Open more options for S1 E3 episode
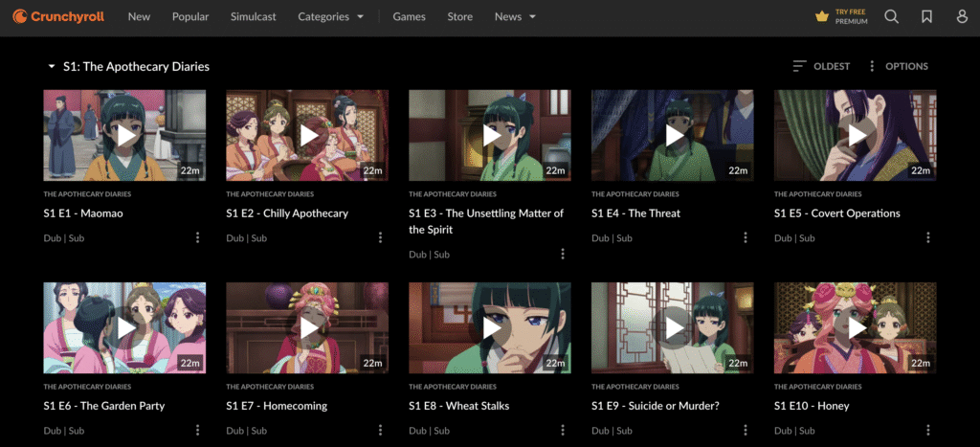 563,254
